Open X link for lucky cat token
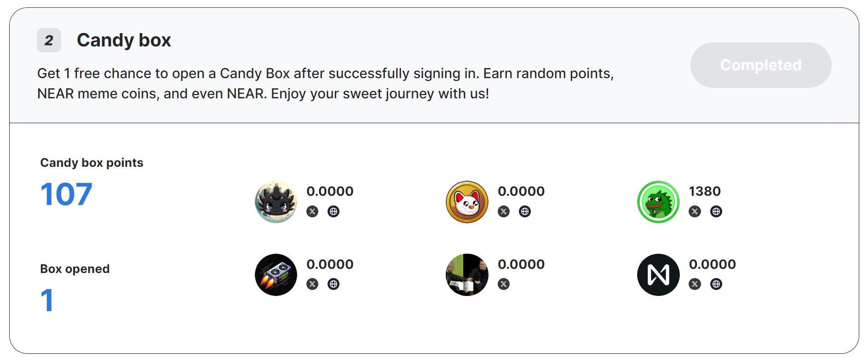 (x=504, y=211)
